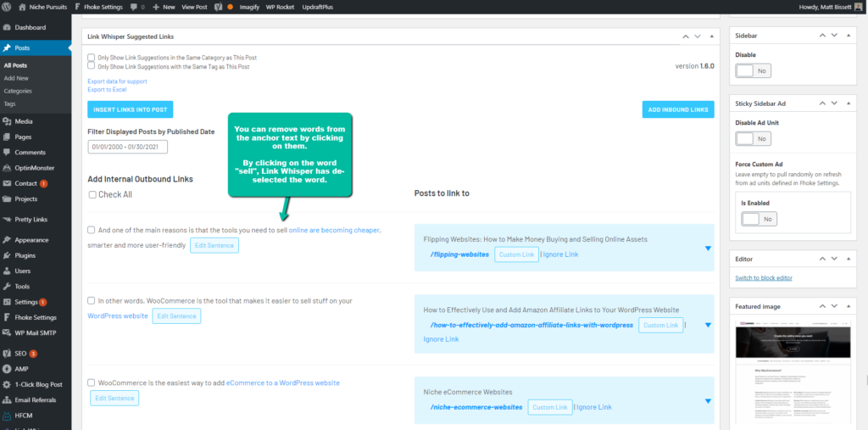Click the Media icon in sidebar
868x430 pixels.
[7, 121]
